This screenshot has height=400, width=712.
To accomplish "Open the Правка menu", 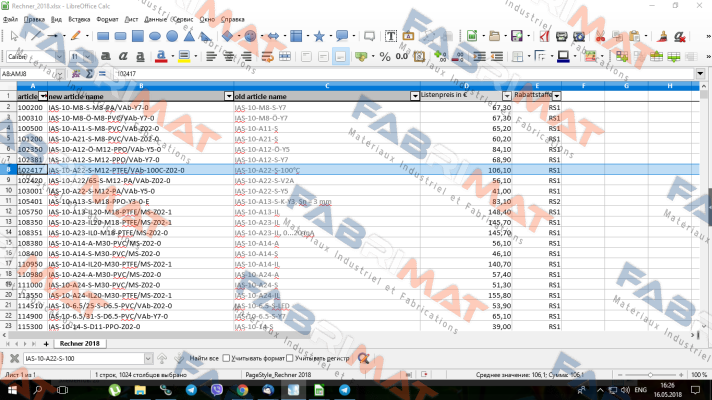I will (34, 20).
